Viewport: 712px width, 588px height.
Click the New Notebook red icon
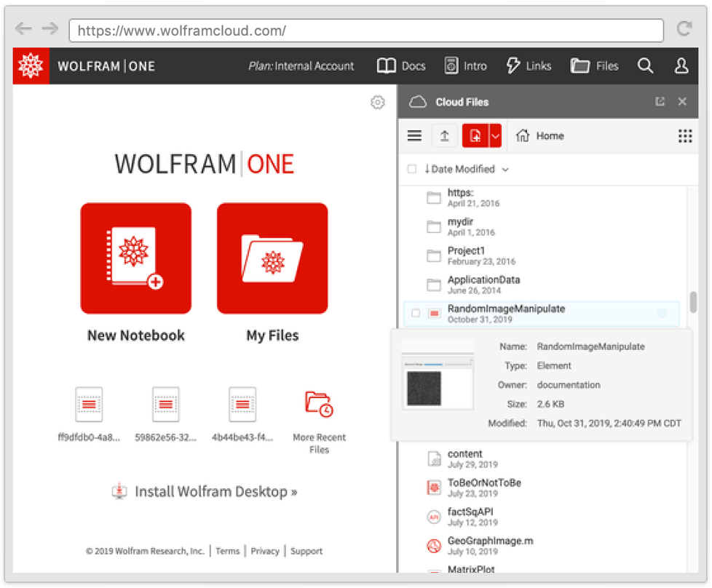click(x=135, y=258)
